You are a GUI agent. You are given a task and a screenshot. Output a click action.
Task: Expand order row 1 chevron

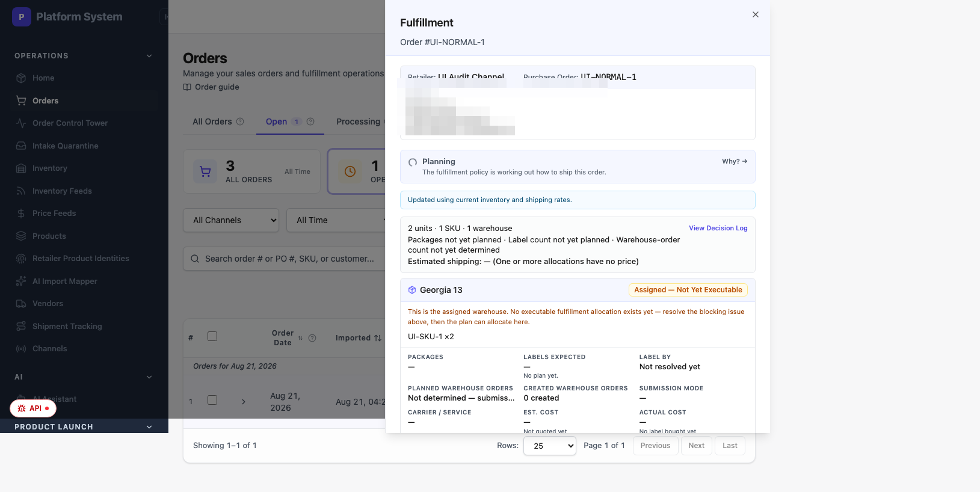coord(244,401)
